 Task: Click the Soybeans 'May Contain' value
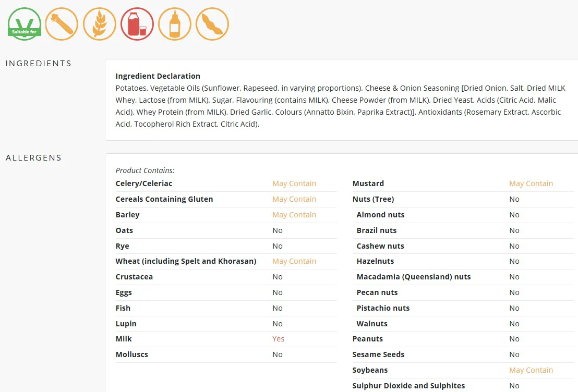tap(531, 370)
